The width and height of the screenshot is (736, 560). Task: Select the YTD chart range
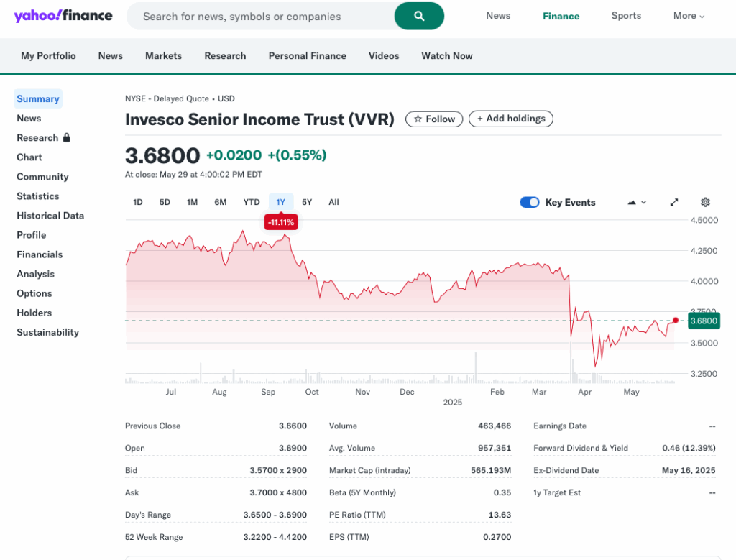click(252, 202)
